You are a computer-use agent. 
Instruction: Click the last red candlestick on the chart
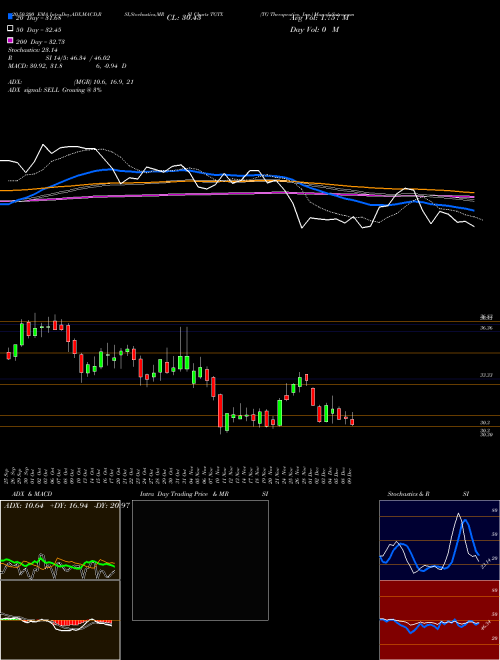(352, 422)
